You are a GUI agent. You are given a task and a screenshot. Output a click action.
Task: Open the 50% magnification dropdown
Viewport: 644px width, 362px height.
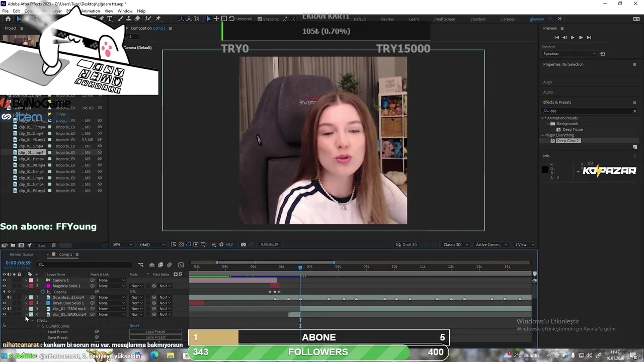pos(122,245)
